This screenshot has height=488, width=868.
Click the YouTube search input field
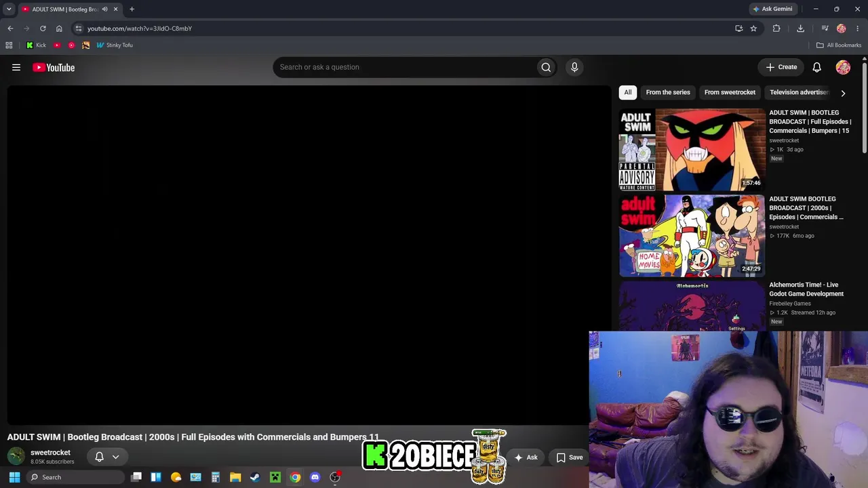click(404, 67)
